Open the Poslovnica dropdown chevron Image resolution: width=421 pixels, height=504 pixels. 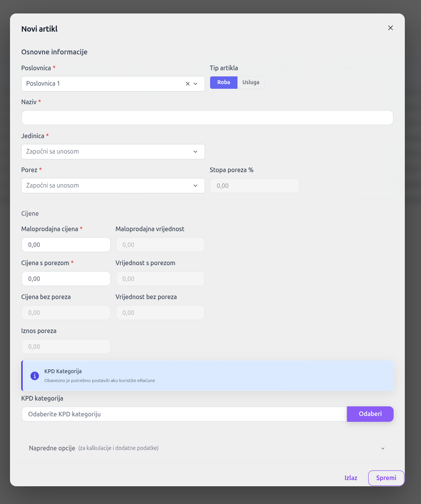click(196, 84)
